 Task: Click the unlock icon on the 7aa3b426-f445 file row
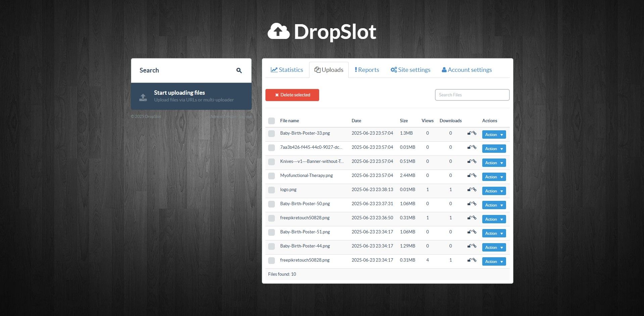469,147
